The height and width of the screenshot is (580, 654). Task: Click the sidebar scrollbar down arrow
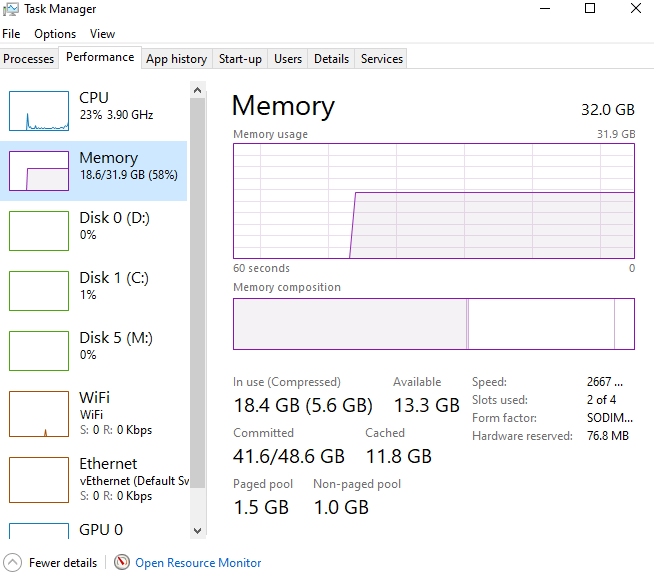196,530
